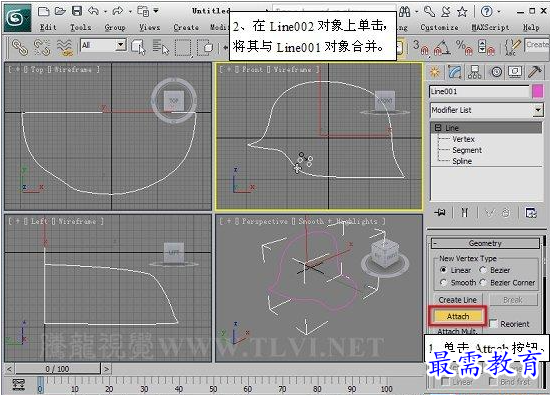Activate the Select by Name tool
Screen dimensions: 550x395
(161, 47)
